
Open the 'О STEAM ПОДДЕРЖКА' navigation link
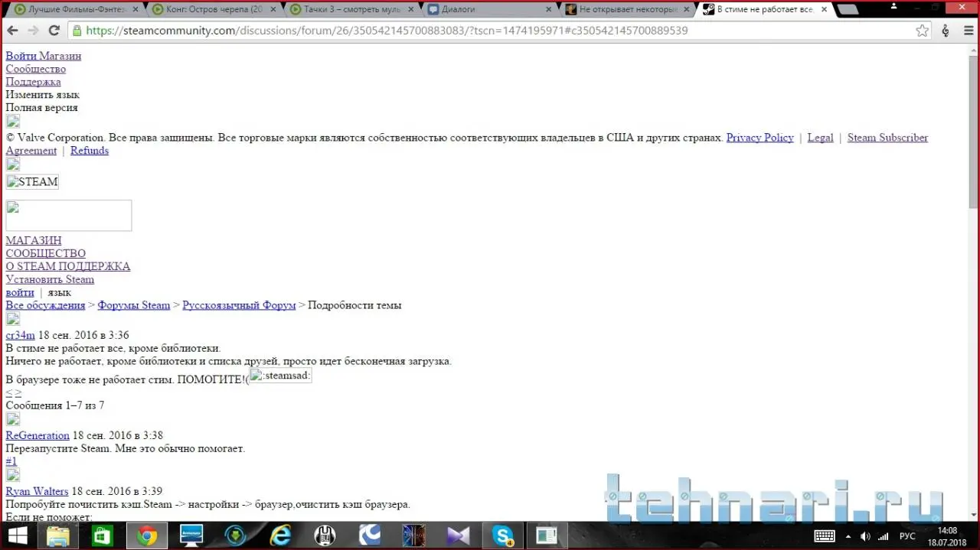point(68,266)
